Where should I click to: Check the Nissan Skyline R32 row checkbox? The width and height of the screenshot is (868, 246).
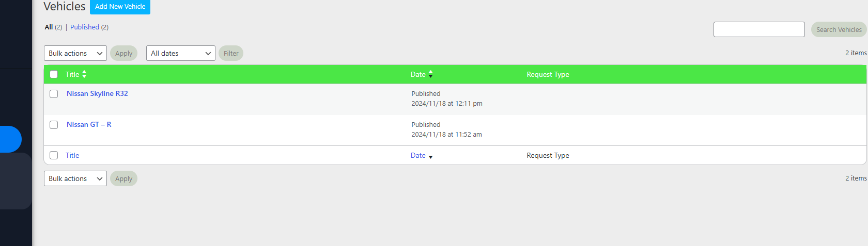click(54, 94)
